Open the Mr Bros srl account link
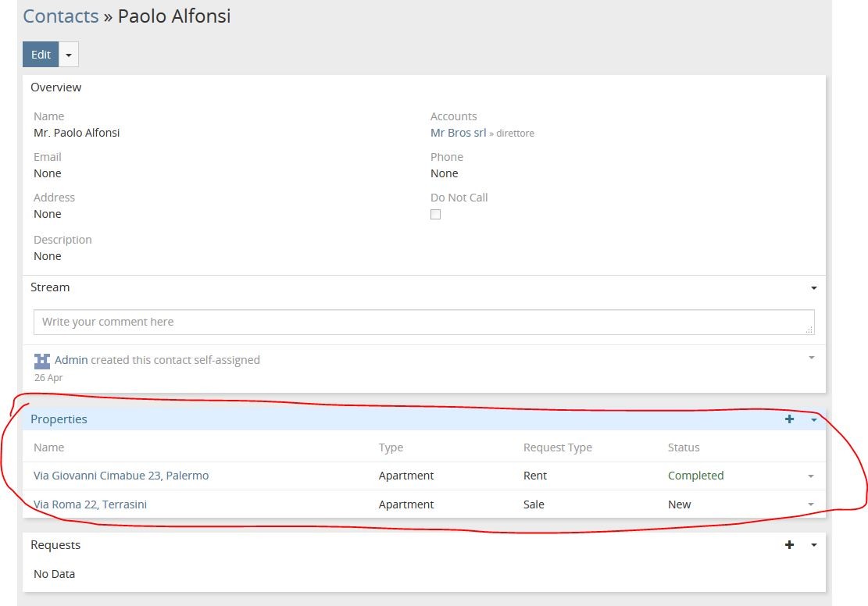 (458, 133)
